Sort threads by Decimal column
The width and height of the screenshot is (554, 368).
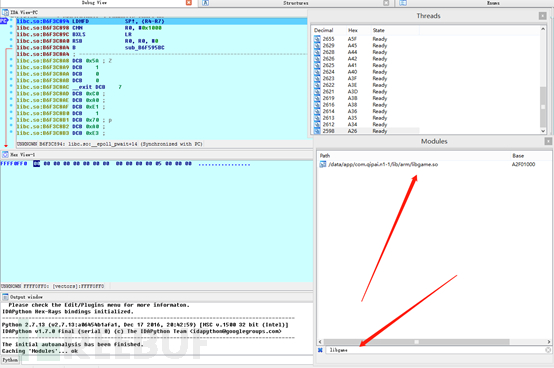point(324,30)
